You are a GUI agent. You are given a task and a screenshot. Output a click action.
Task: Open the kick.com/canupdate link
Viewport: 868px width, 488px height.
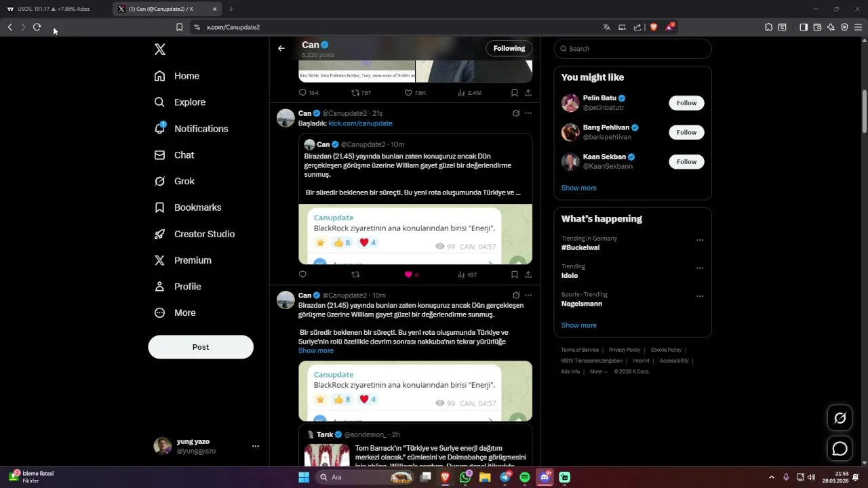(360, 123)
